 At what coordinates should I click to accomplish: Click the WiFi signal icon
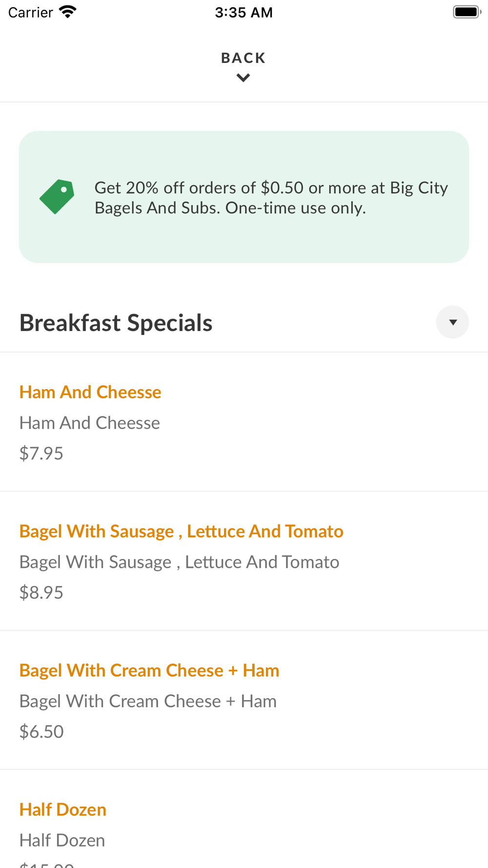68,12
